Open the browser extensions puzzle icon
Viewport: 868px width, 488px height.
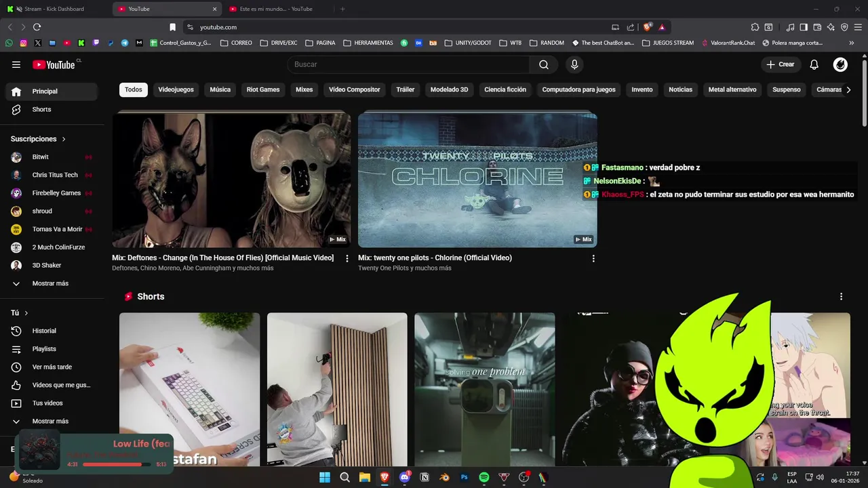(x=755, y=27)
